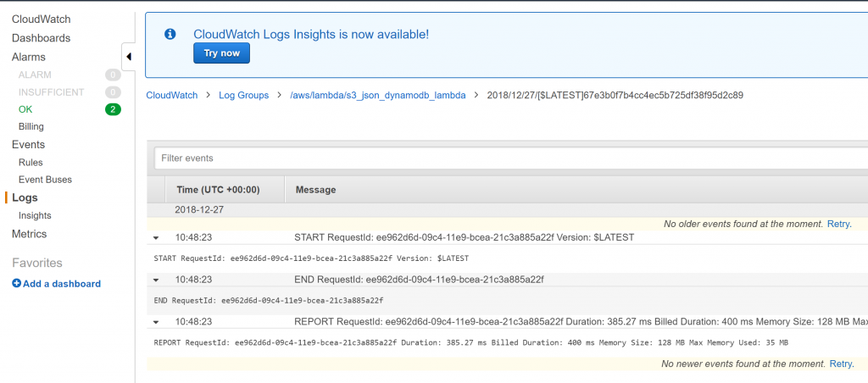
Task: Click the 0 badge beside INSUFFICIENT
Action: [x=113, y=92]
